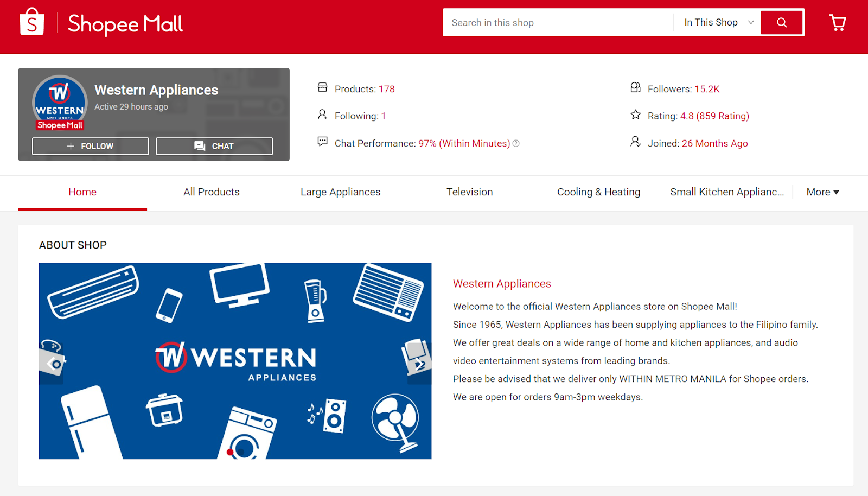Click the Western Appliances shop avatar
Image resolution: width=868 pixels, height=496 pixels.
click(60, 102)
